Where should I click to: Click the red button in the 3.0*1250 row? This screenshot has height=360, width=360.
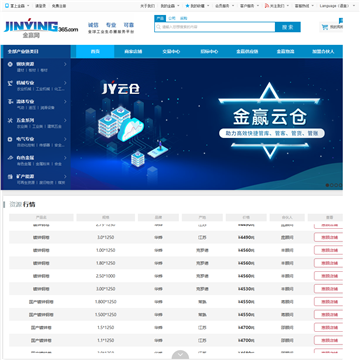(x=329, y=237)
